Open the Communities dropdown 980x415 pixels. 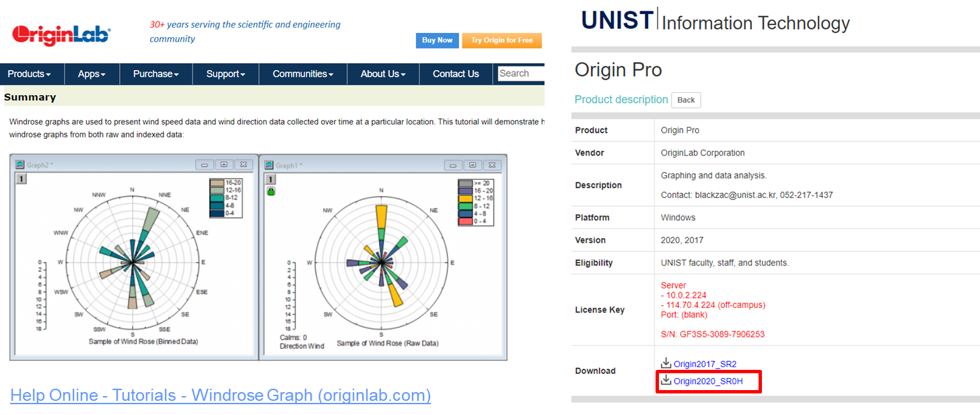tap(303, 74)
